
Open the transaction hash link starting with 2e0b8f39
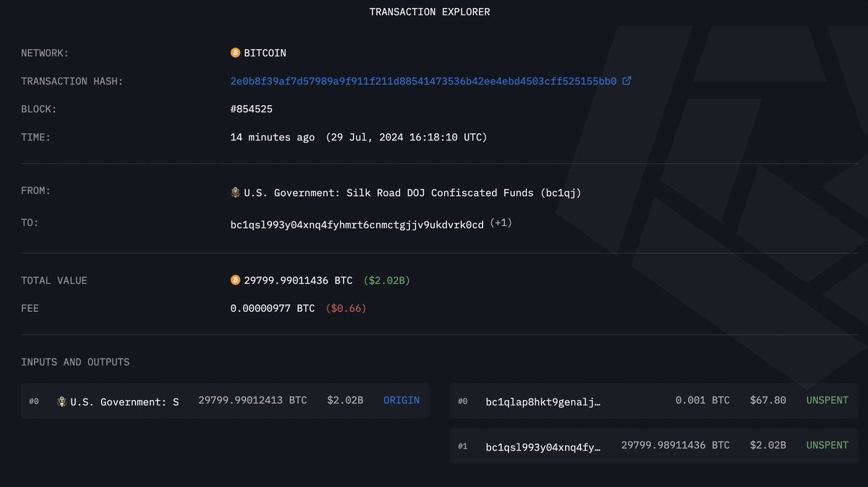point(423,81)
